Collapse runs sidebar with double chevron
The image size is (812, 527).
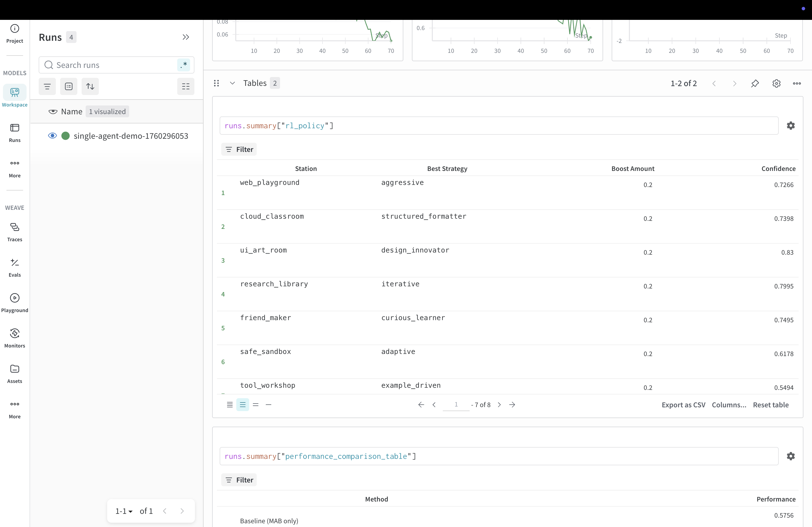point(186,37)
